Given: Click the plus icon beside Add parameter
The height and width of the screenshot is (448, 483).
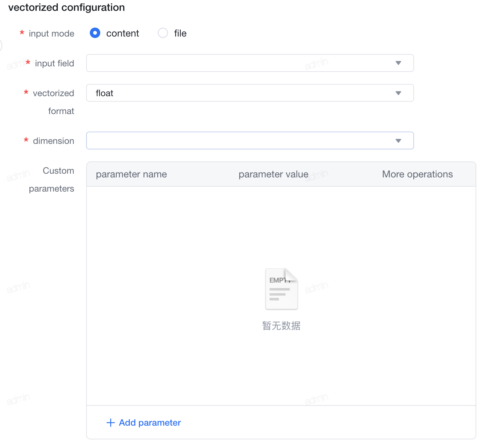Looking at the screenshot, I should 111,423.
